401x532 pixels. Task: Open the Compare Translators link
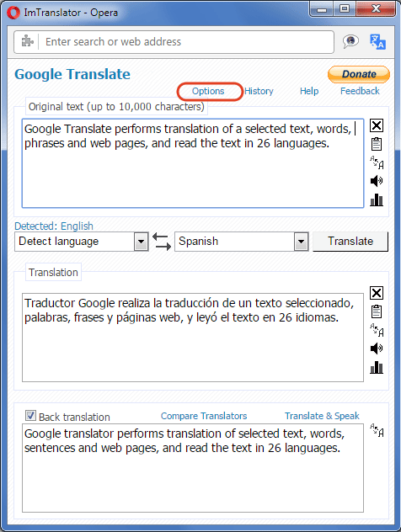coord(204,416)
